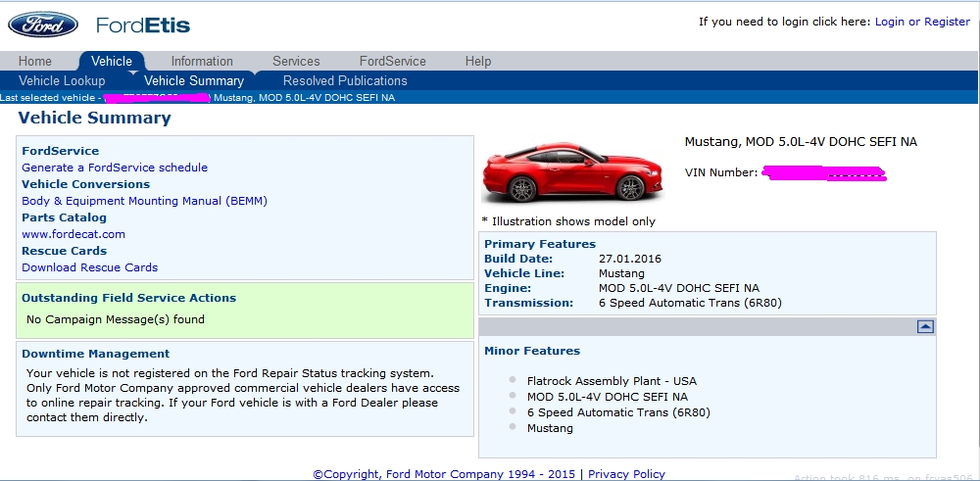
Task: Open the Home tab
Action: tap(35, 61)
